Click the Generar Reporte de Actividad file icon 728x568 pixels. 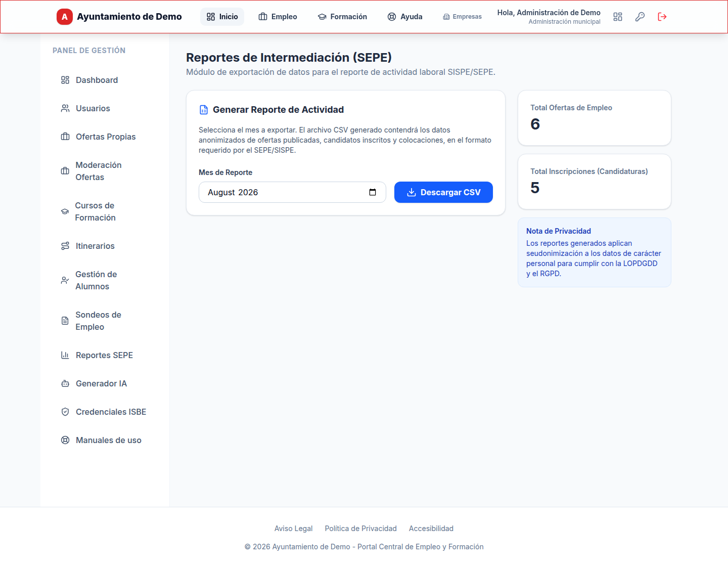point(204,110)
